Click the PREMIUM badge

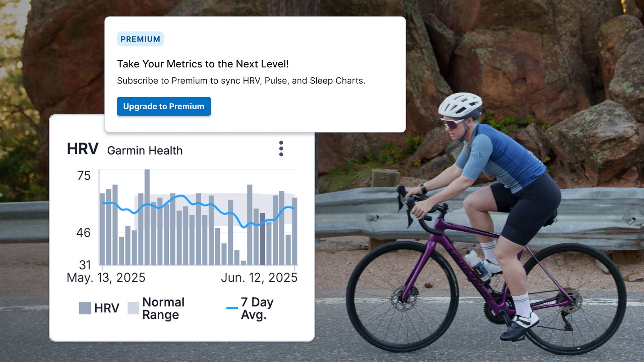tap(140, 39)
